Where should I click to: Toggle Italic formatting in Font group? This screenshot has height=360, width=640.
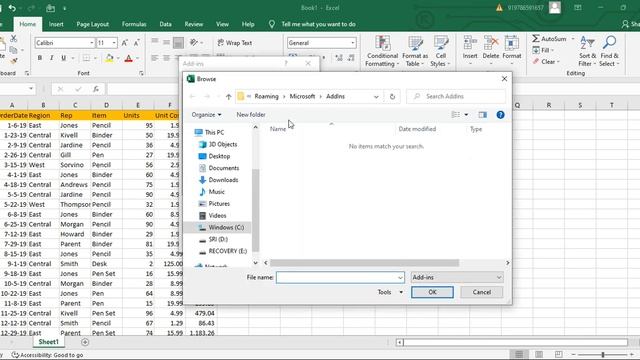pos(51,58)
